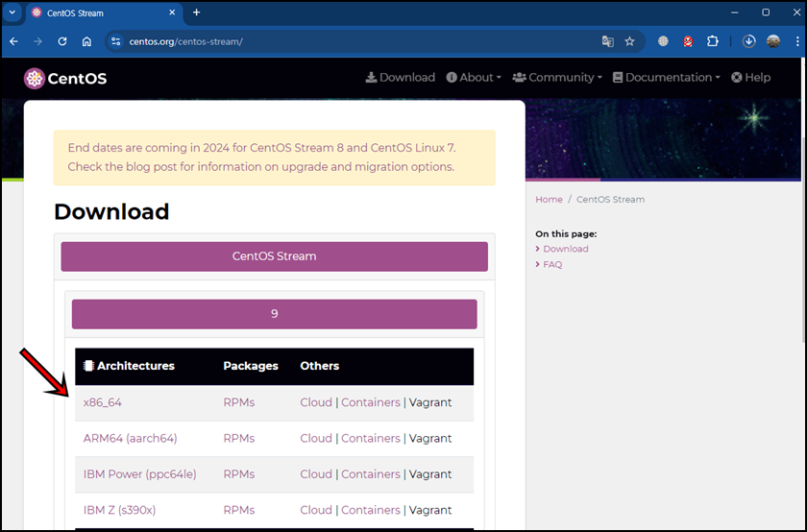This screenshot has height=532, width=807.
Task: Open a new browser tab
Action: point(197,12)
